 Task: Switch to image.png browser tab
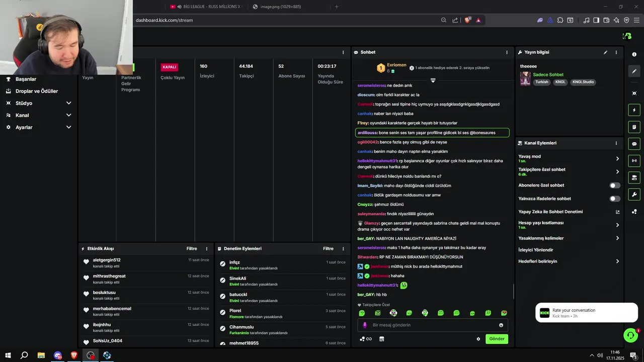click(280, 7)
